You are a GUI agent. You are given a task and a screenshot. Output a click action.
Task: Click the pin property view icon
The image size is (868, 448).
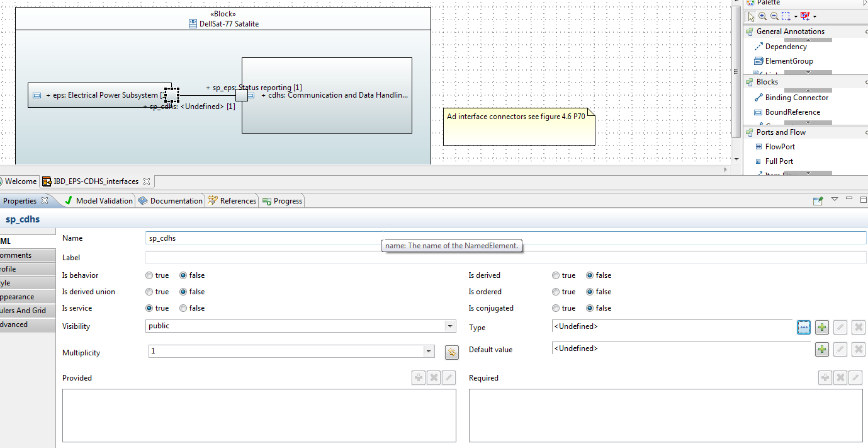pyautogui.click(x=818, y=201)
